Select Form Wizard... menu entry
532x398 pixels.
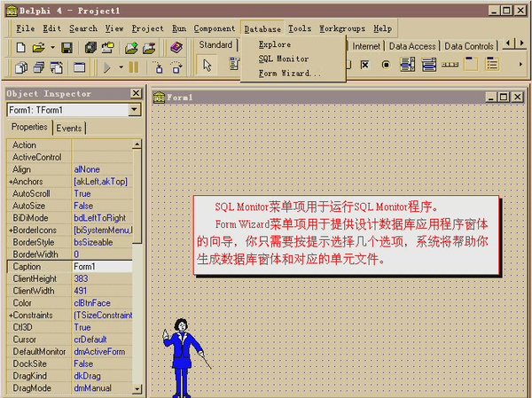(289, 74)
